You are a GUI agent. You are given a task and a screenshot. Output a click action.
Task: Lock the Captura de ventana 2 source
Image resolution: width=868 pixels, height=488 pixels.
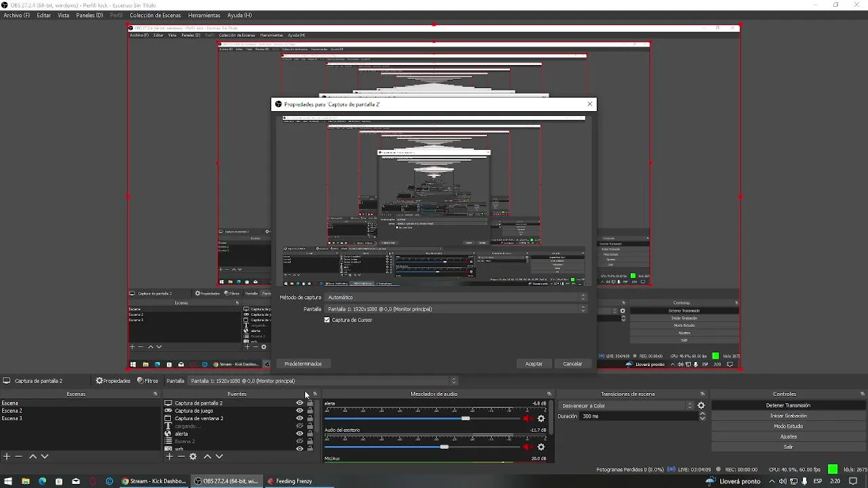click(x=311, y=418)
